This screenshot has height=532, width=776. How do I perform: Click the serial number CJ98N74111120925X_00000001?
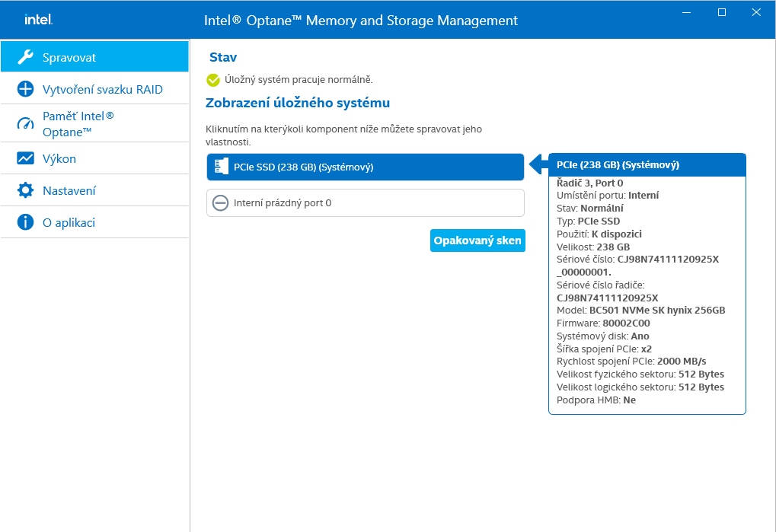point(638,266)
